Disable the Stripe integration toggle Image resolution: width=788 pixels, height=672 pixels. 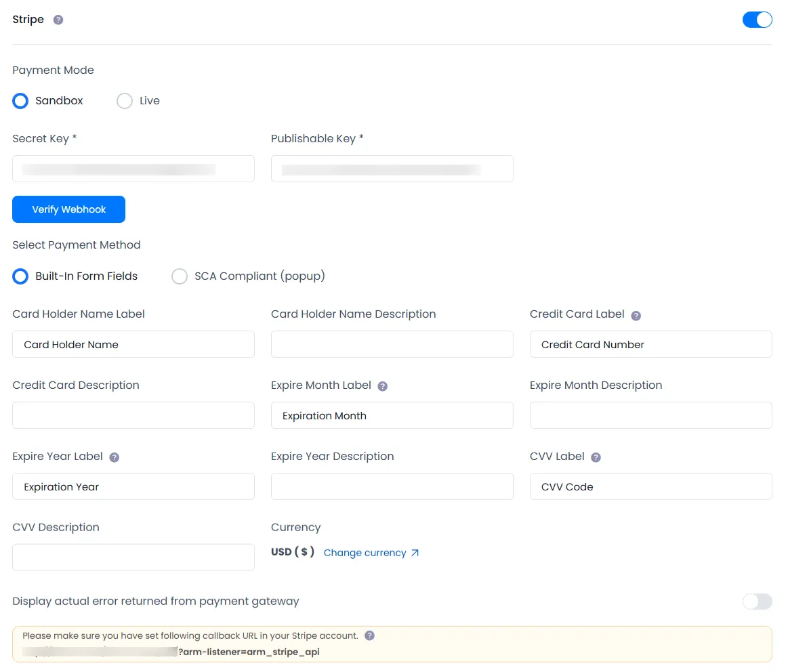click(x=757, y=20)
